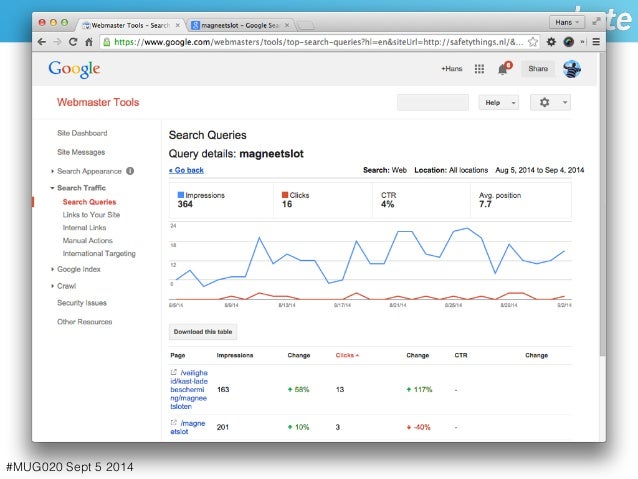Open the browser home icon
Image resolution: width=638 pixels, height=479 pixels.
tap(88, 42)
